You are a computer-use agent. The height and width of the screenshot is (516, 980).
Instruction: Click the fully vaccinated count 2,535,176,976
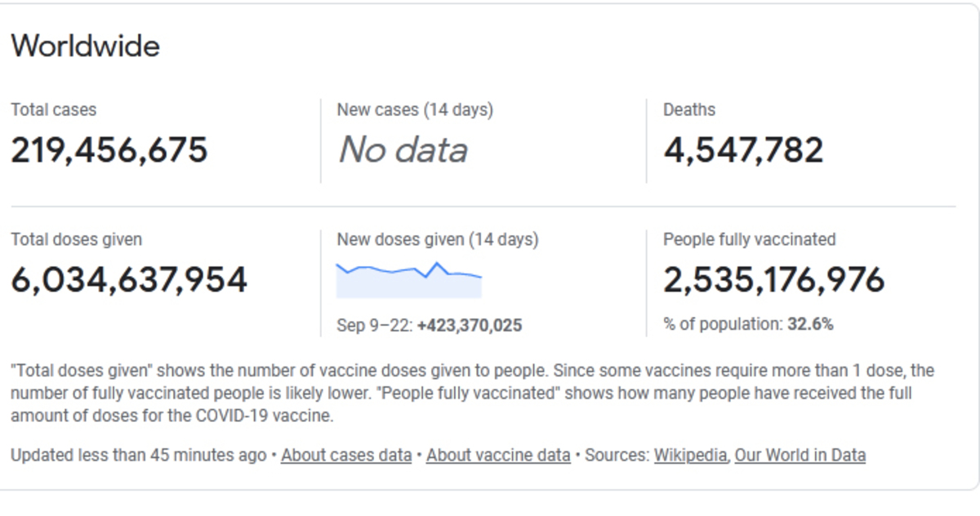point(773,280)
